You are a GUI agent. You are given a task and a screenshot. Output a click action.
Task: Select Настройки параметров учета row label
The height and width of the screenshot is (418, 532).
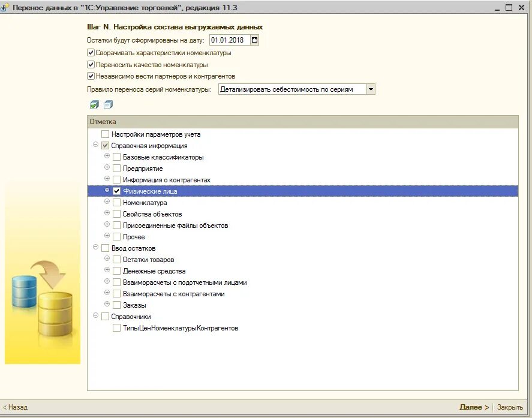click(x=156, y=134)
